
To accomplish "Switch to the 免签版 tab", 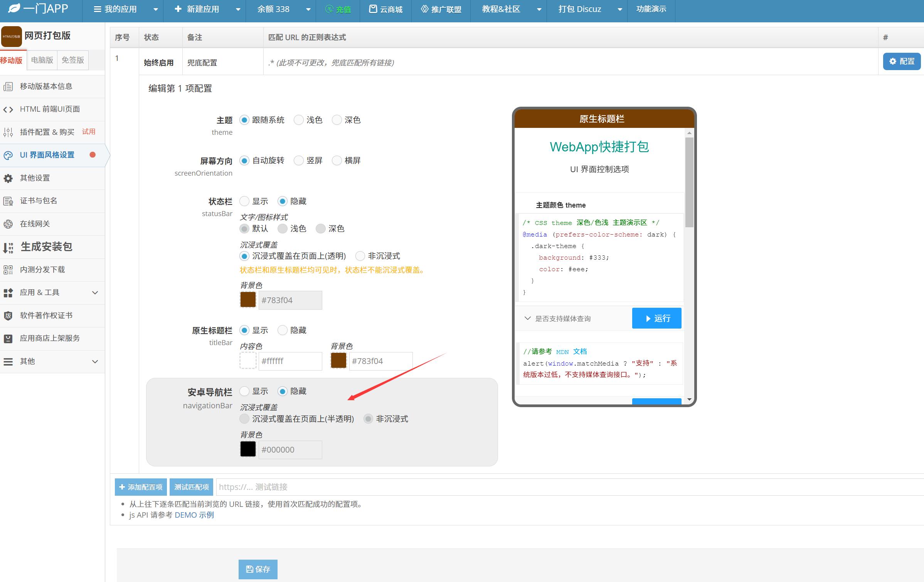I will point(73,60).
